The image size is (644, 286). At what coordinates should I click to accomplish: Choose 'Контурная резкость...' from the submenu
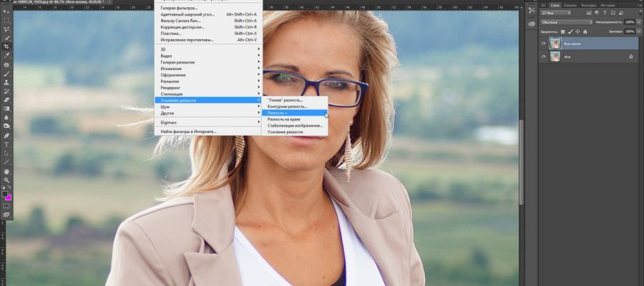pos(287,107)
